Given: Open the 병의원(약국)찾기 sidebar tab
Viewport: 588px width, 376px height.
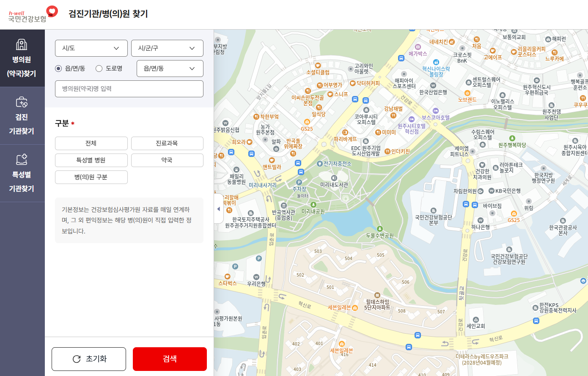Looking at the screenshot, I should click(22, 58).
